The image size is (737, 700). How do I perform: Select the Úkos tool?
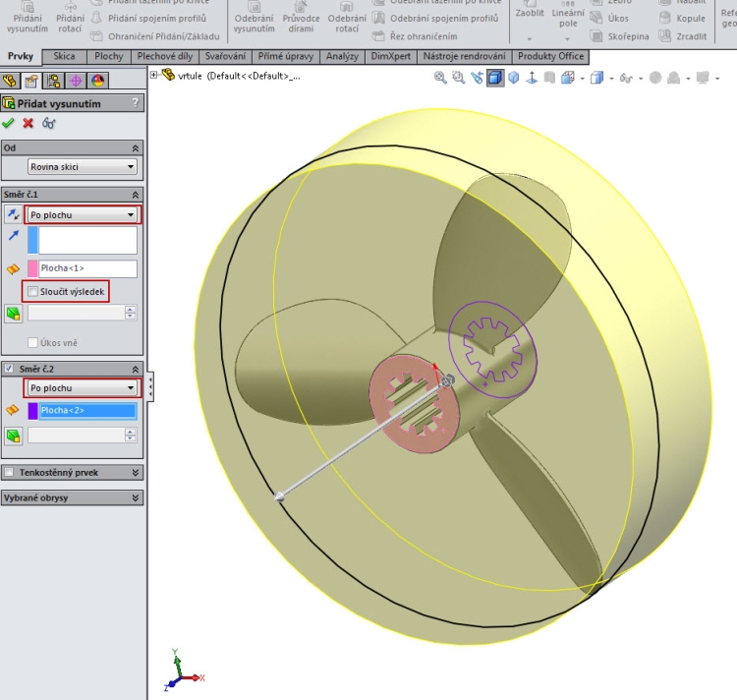[x=609, y=19]
